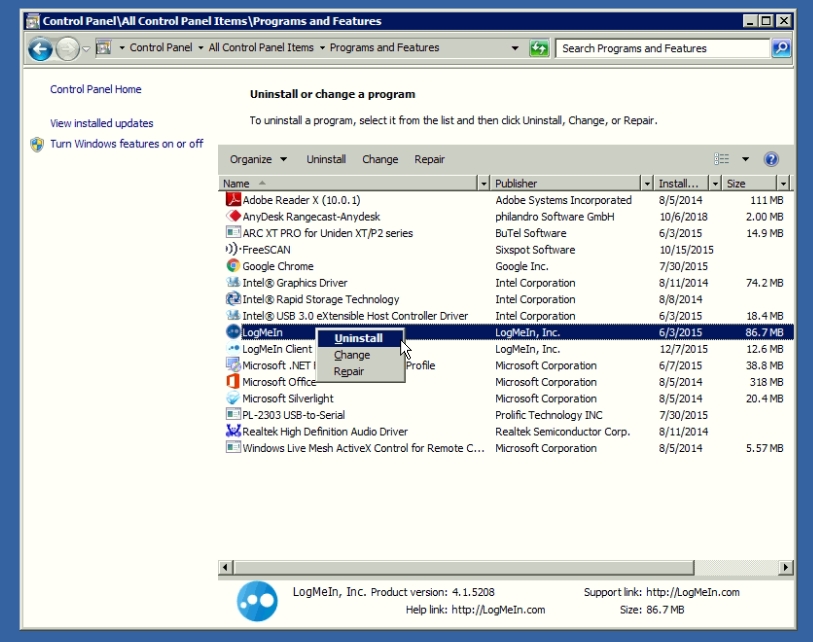The height and width of the screenshot is (642, 813).
Task: Select FreeSCAN row text
Action: click(267, 249)
